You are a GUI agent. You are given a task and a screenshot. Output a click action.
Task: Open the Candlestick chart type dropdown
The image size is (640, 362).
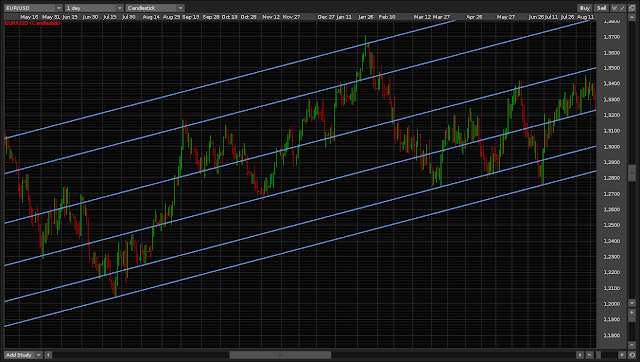[x=155, y=8]
